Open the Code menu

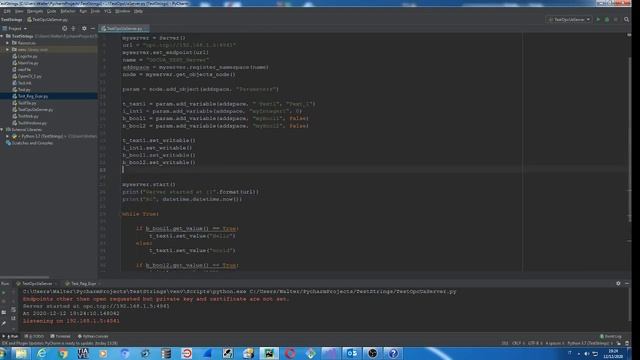(51, 11)
